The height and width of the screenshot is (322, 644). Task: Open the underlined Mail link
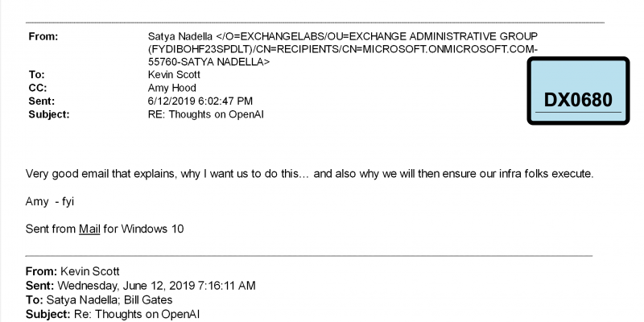point(89,229)
